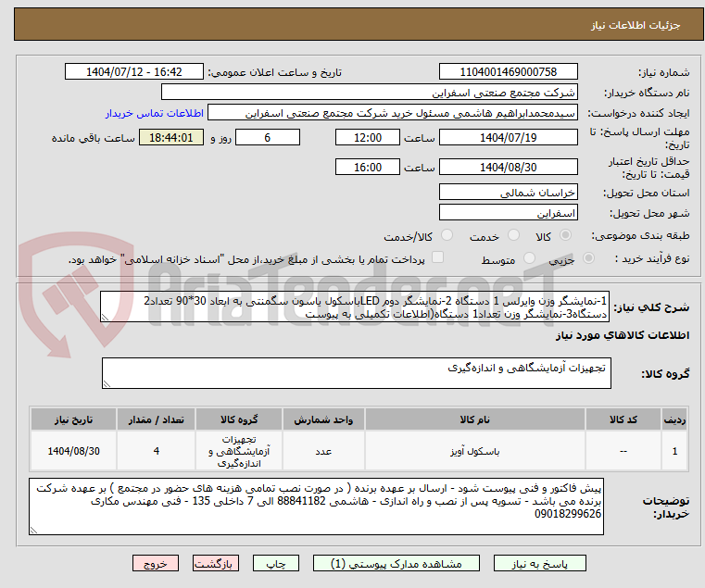Click the need number field 1104001469000758

pos(508,72)
